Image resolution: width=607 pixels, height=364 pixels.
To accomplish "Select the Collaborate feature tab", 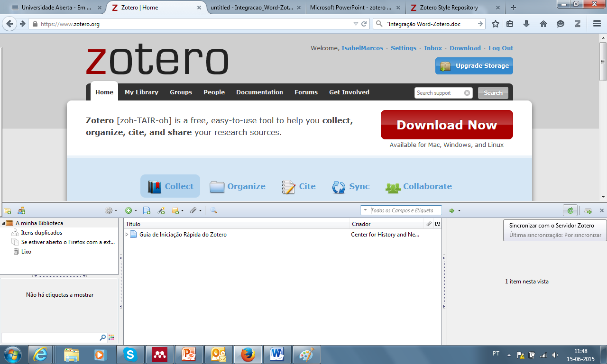I will 419,186.
